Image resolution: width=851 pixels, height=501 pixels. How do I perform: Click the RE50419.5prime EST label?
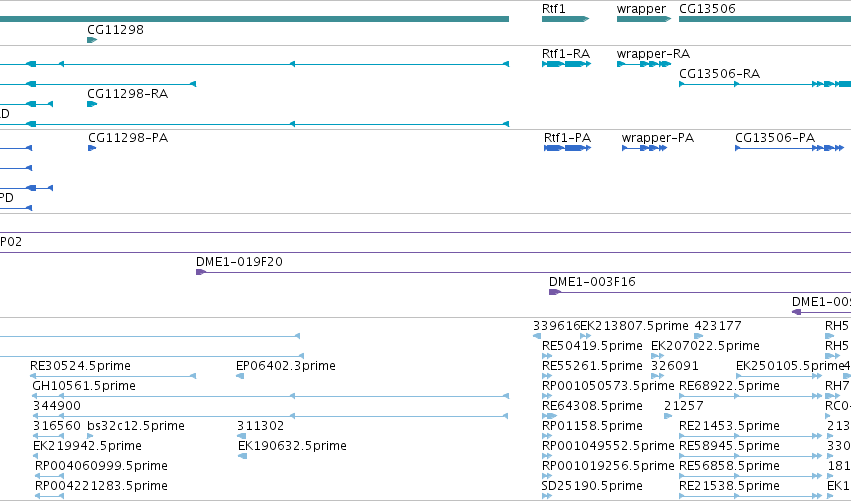point(592,346)
